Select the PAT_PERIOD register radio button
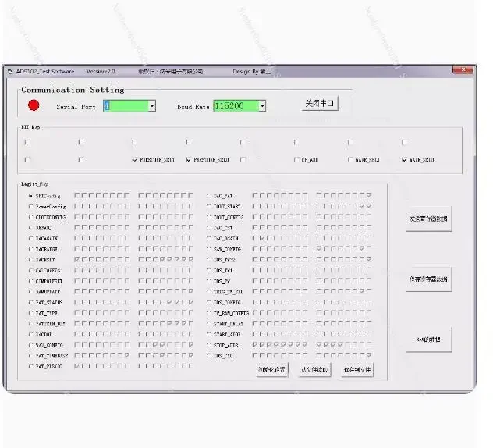This screenshot has width=493, height=448. (x=31, y=367)
